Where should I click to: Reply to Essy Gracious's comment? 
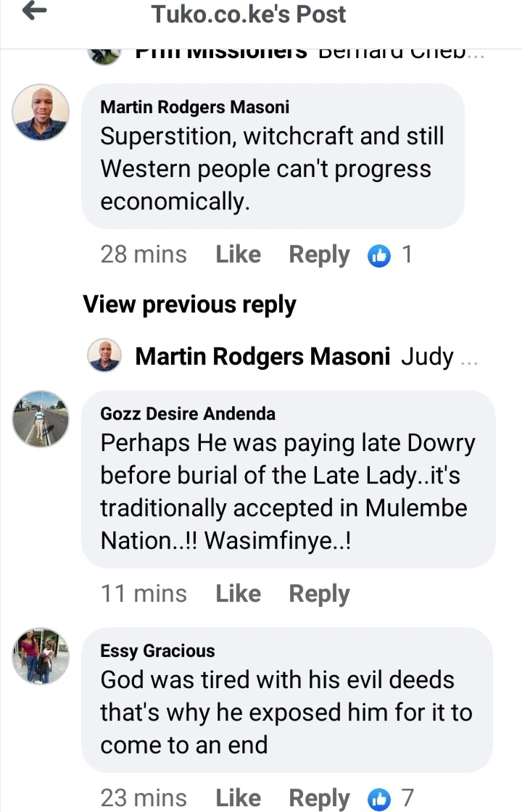pyautogui.click(x=320, y=798)
